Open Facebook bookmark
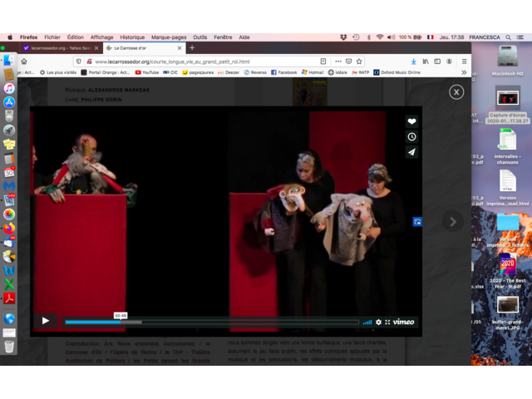This screenshot has height=399, width=532. pos(284,72)
